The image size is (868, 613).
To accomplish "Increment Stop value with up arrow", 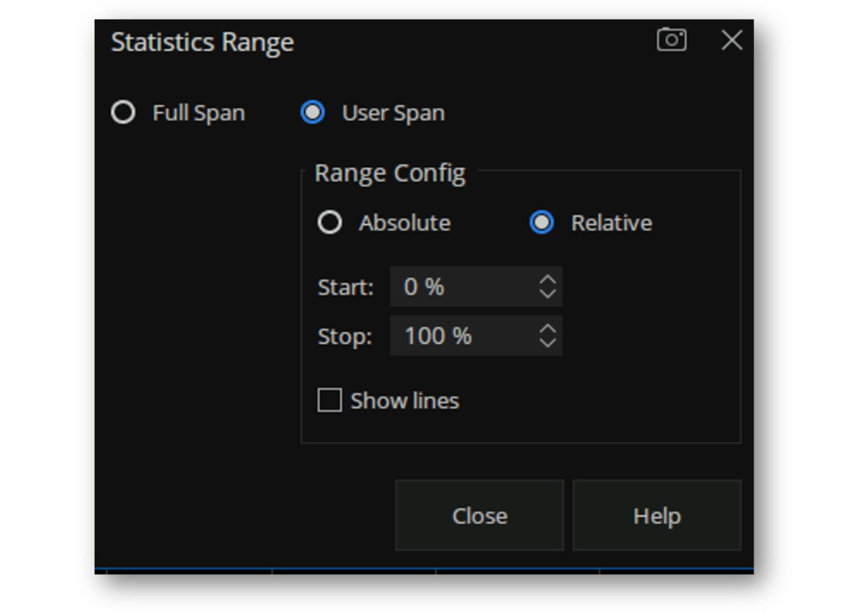I will click(x=547, y=328).
